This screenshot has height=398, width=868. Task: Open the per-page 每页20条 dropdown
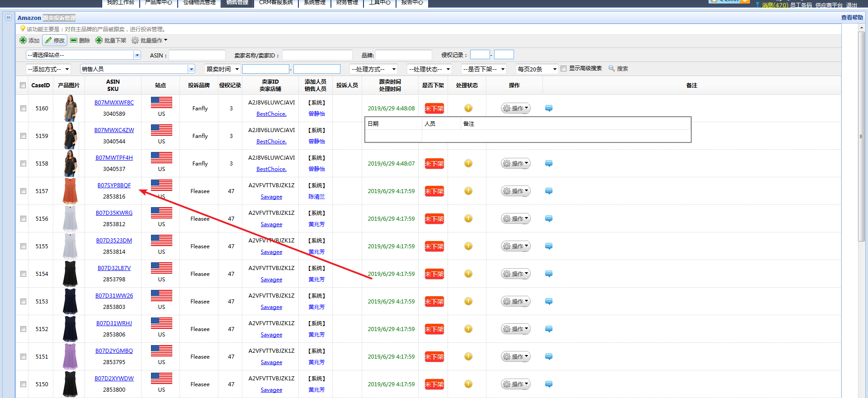[x=537, y=69]
